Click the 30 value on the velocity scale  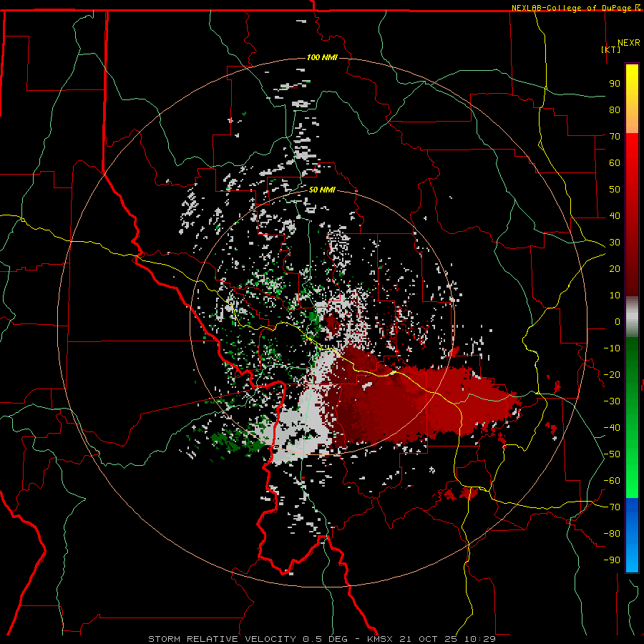615,243
